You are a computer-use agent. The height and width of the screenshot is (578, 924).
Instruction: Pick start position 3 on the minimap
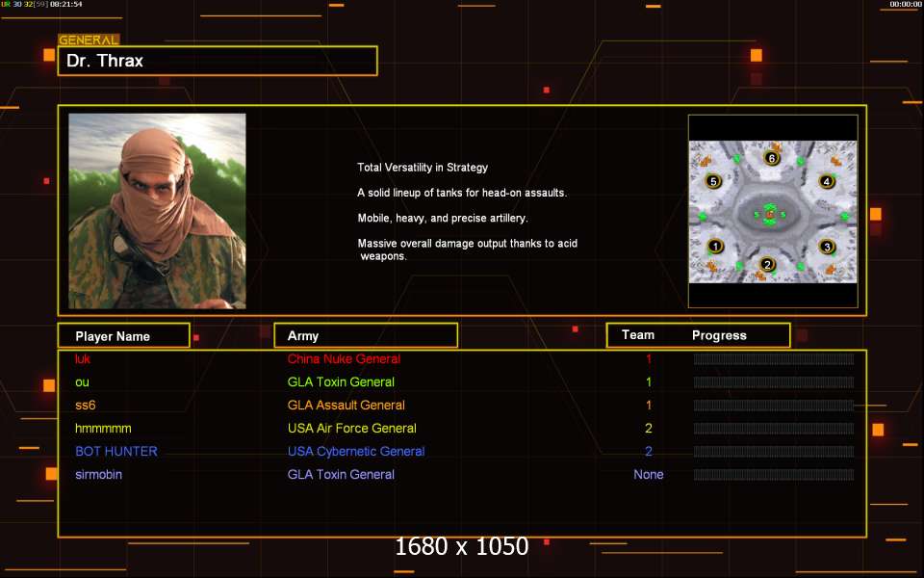click(x=826, y=247)
